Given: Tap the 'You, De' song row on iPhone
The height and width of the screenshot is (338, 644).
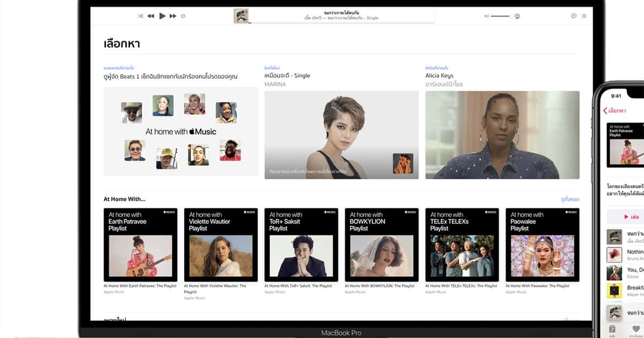Looking at the screenshot, I should (625, 273).
